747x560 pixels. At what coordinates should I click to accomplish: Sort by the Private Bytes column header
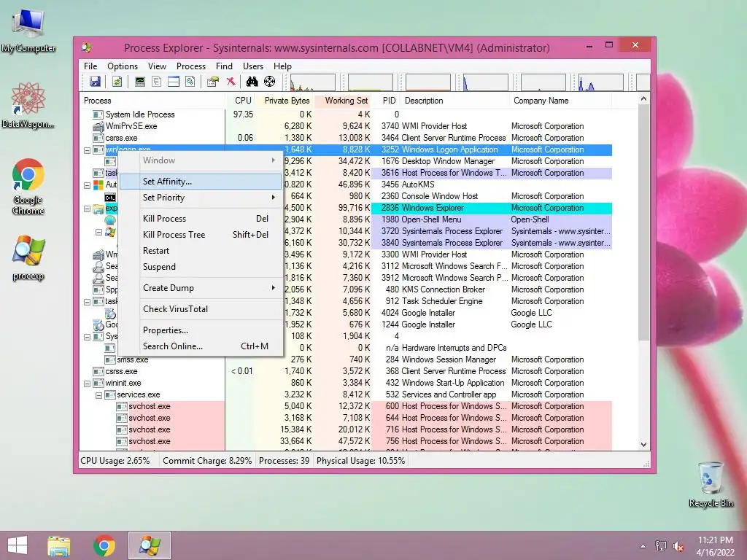(x=285, y=101)
